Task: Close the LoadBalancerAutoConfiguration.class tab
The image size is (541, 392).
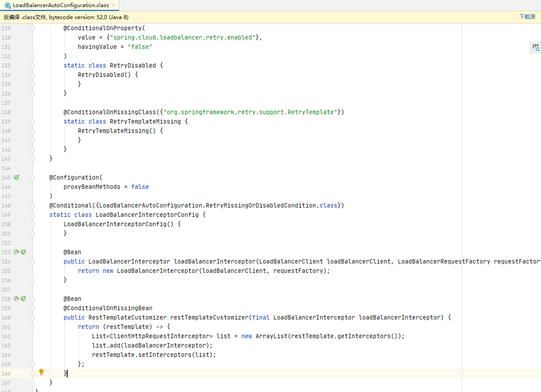Action: (114, 5)
